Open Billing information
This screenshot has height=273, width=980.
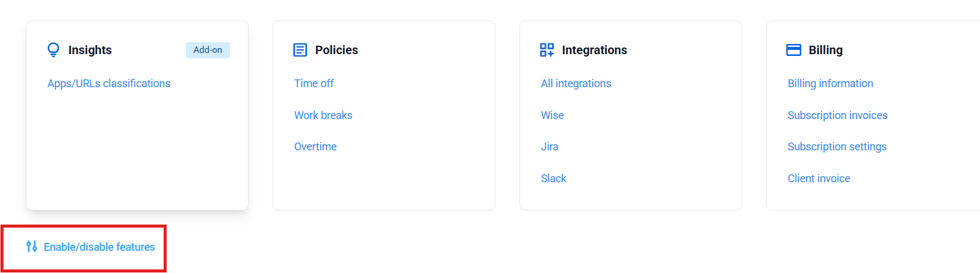click(x=830, y=84)
